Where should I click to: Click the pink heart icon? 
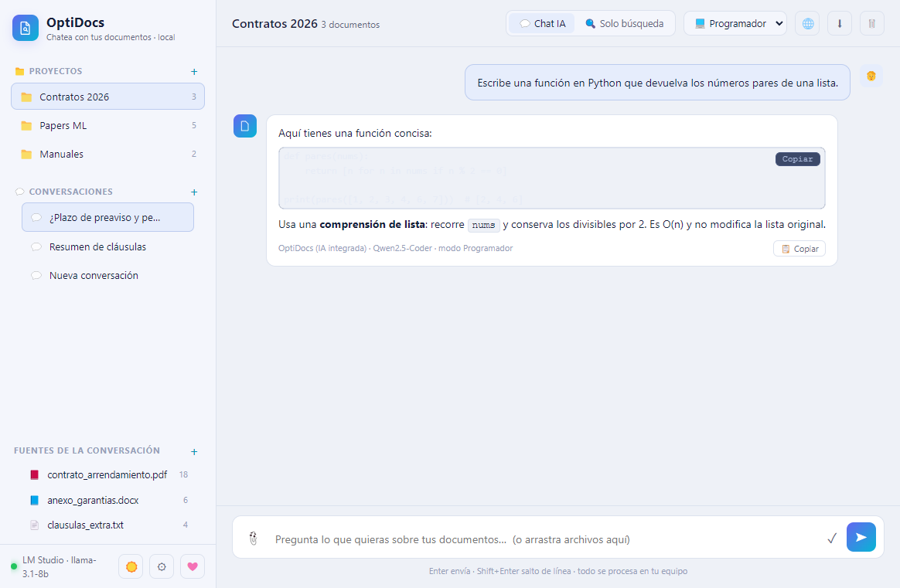pos(193,567)
